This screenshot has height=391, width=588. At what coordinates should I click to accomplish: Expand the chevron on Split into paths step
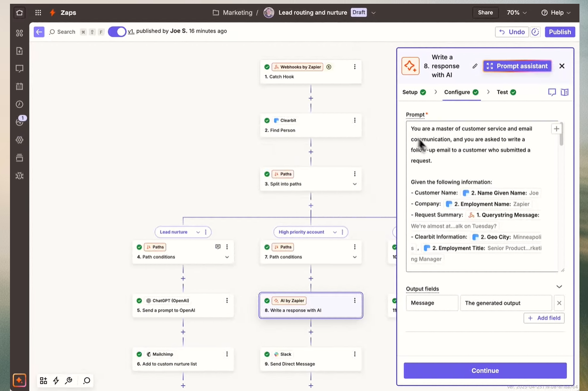pyautogui.click(x=355, y=184)
